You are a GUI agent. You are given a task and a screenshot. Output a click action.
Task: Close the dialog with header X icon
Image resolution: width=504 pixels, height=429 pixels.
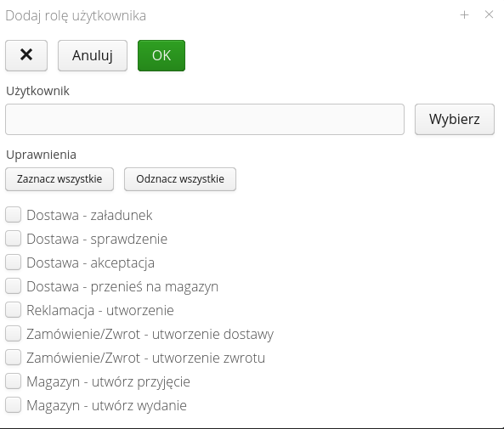pos(489,14)
